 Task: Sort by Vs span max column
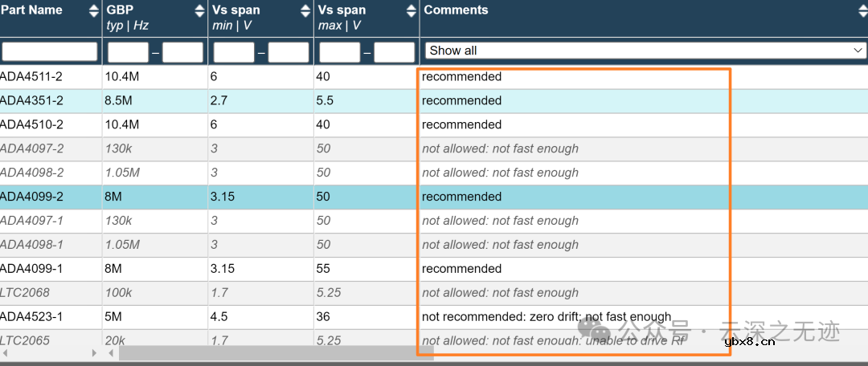[x=411, y=10]
